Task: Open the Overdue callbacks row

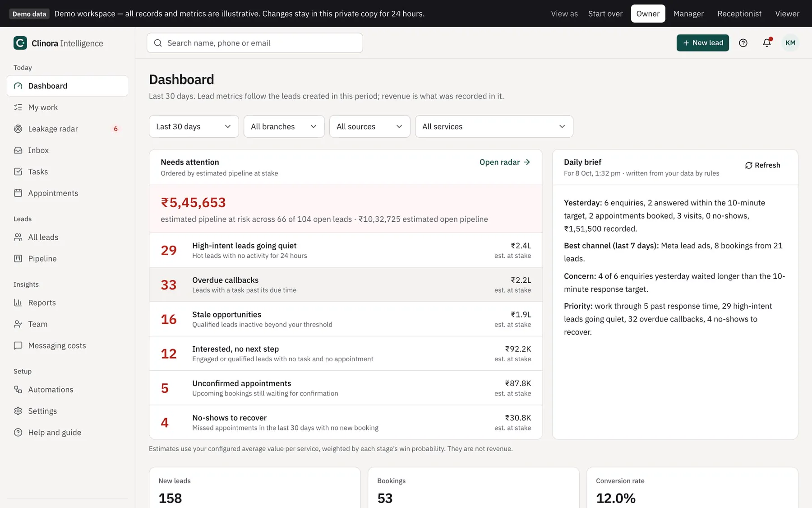Action: [346, 284]
